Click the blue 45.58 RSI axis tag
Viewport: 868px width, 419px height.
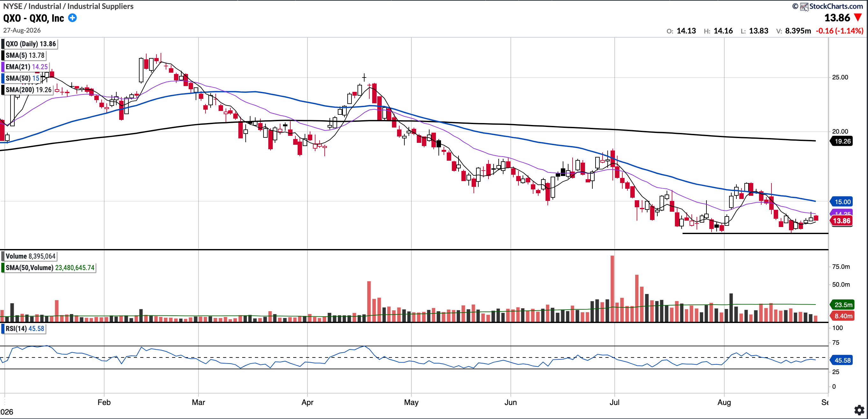pos(841,360)
